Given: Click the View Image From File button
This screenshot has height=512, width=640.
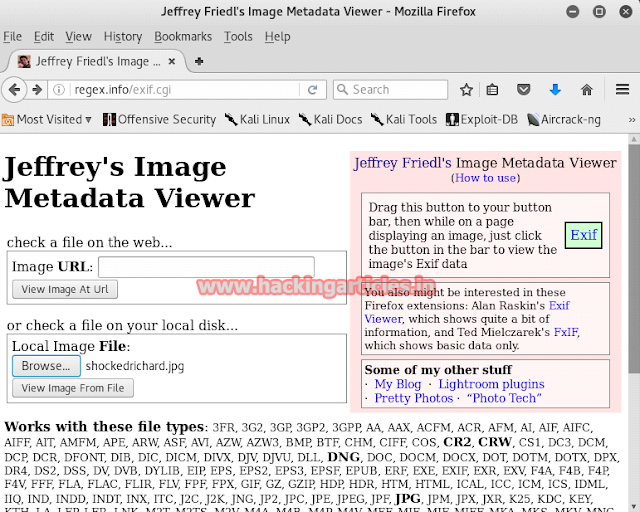Looking at the screenshot, I should (x=73, y=388).
